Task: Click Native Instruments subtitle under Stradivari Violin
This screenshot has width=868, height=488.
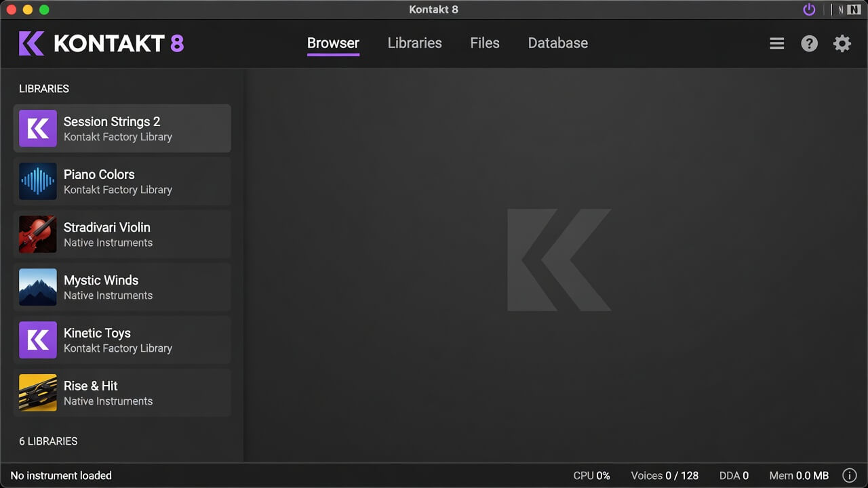Action: [x=108, y=243]
